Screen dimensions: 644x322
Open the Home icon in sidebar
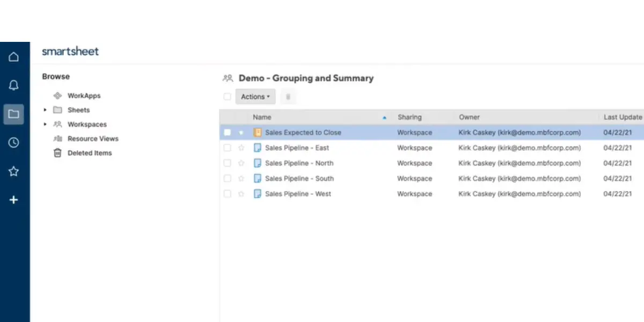click(x=14, y=57)
